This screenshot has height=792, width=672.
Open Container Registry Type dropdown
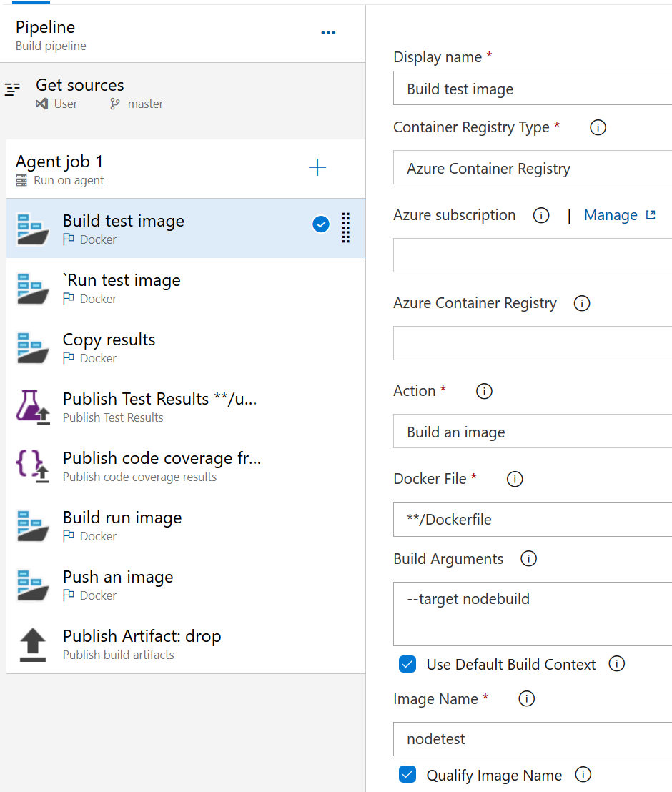point(533,168)
